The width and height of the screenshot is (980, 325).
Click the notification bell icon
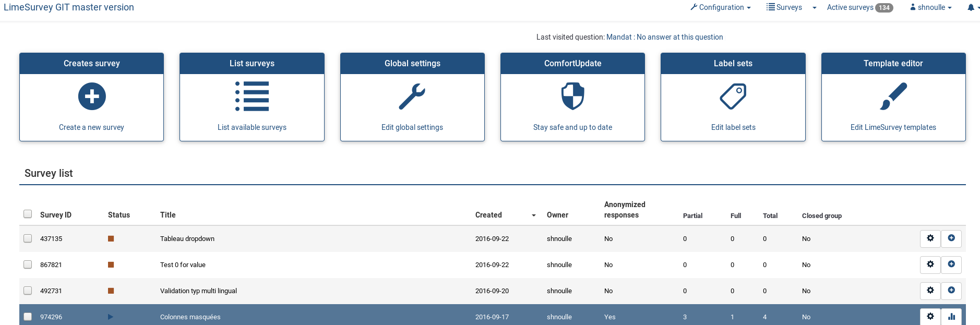(x=971, y=8)
